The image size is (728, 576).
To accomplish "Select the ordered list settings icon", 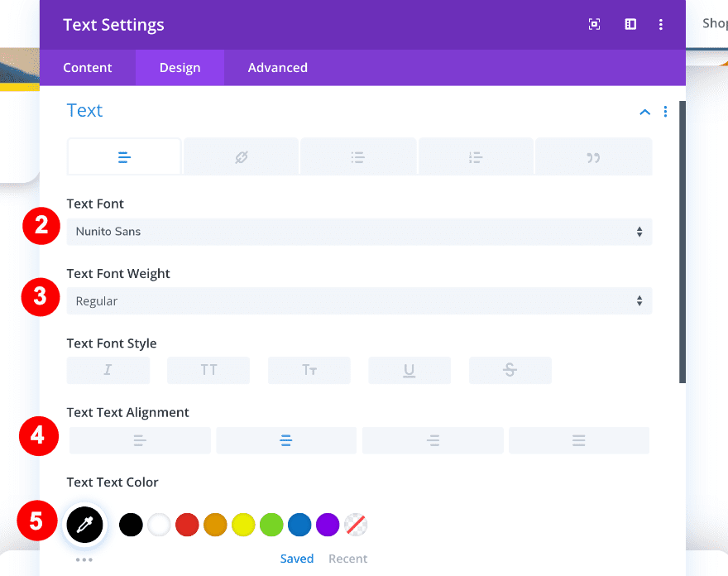I will (x=476, y=156).
